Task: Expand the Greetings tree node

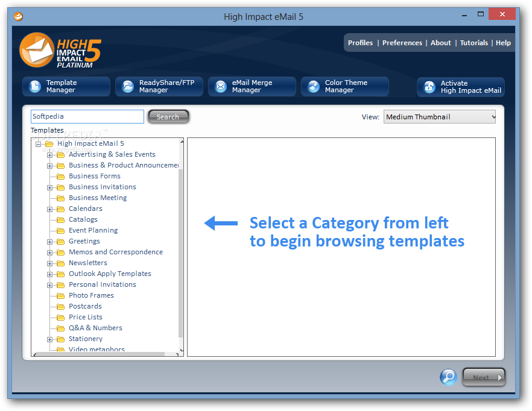Action: [49, 242]
